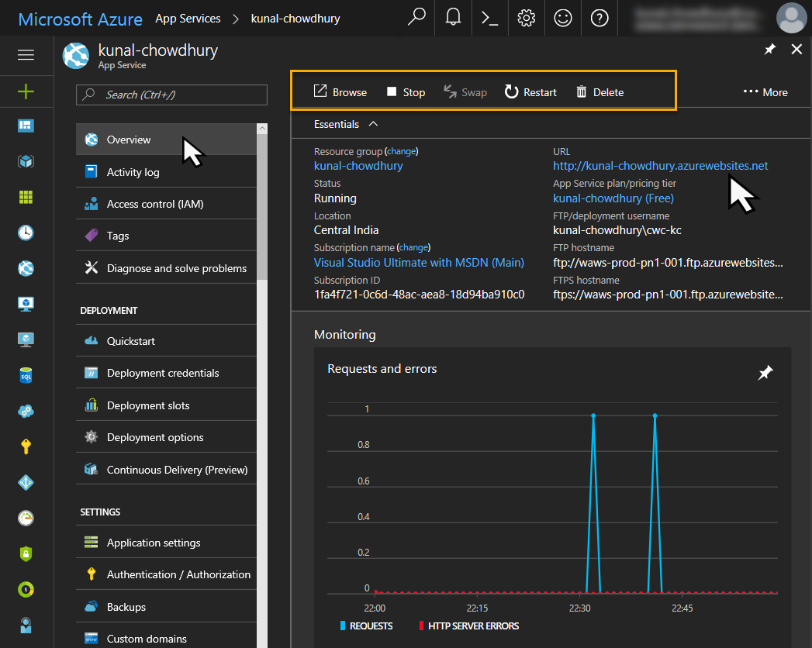Open the App Services globe icon in the sidebar
Screen dimensions: 812x648
coord(26,268)
